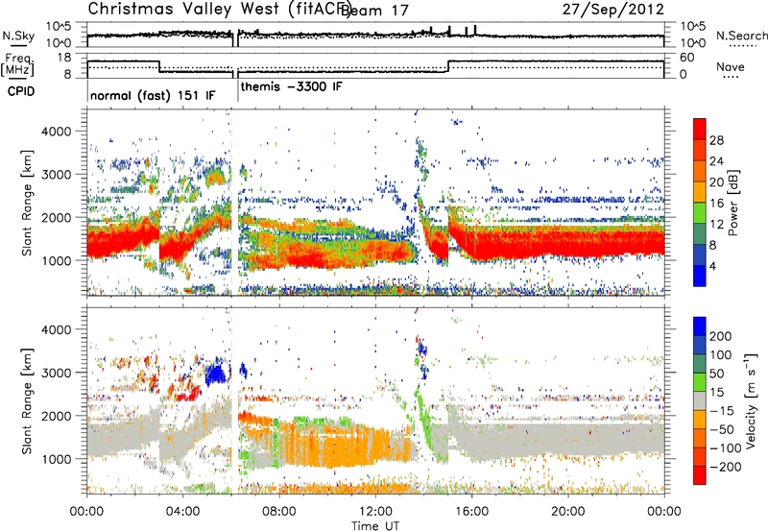This screenshot has width=768, height=532.
Task: Click the '-200' tick on the Velocity colorbar
Action: pyautogui.click(x=724, y=467)
